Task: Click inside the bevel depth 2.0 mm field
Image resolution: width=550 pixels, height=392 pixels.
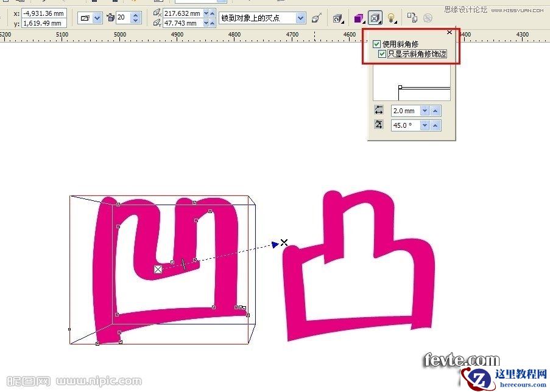Action: click(403, 111)
